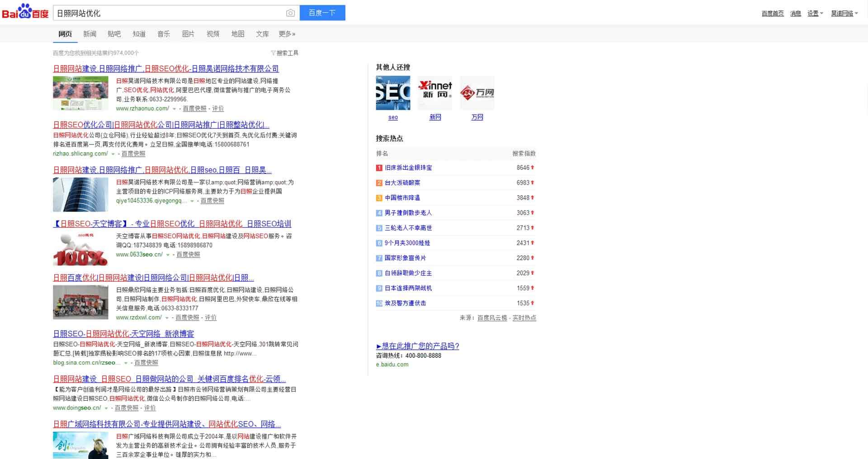
Task: Switch to the 音乐 tab
Action: pyautogui.click(x=164, y=34)
